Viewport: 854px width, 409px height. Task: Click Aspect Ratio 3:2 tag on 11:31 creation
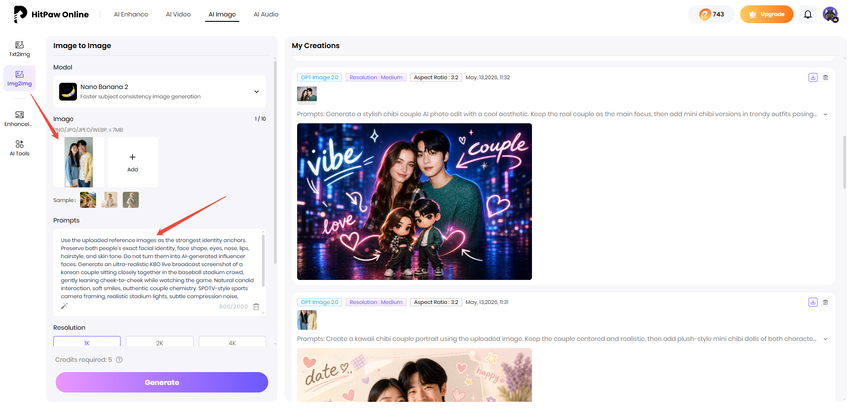coord(436,302)
